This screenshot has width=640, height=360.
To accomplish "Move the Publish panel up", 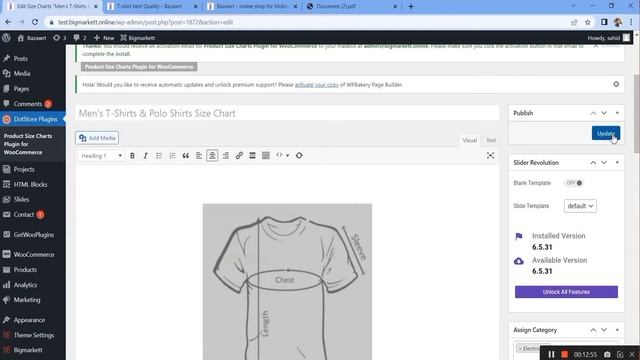I will click(593, 113).
